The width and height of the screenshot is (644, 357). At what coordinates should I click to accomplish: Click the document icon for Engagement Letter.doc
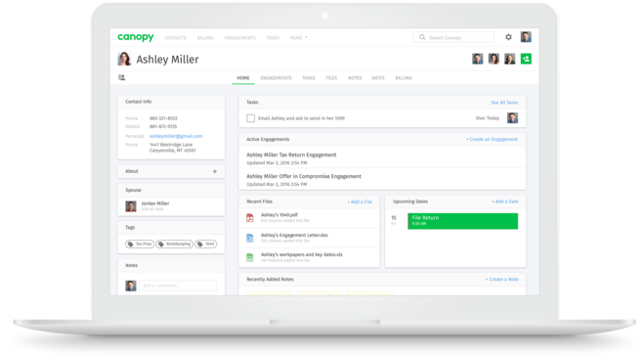[x=250, y=238]
